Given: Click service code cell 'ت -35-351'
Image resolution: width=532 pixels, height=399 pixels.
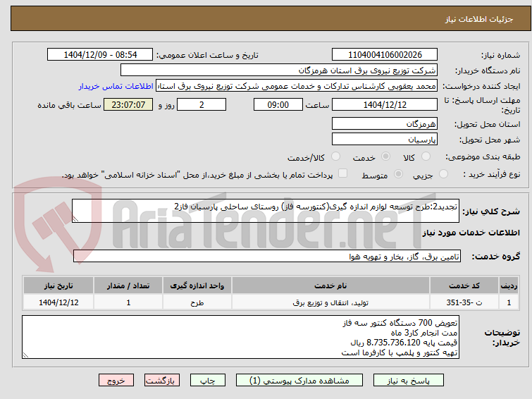Looking at the screenshot, I should point(464,302).
